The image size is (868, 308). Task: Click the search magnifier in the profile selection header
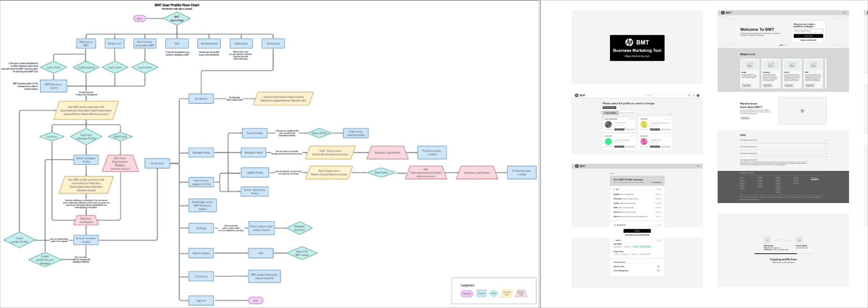[689, 95]
